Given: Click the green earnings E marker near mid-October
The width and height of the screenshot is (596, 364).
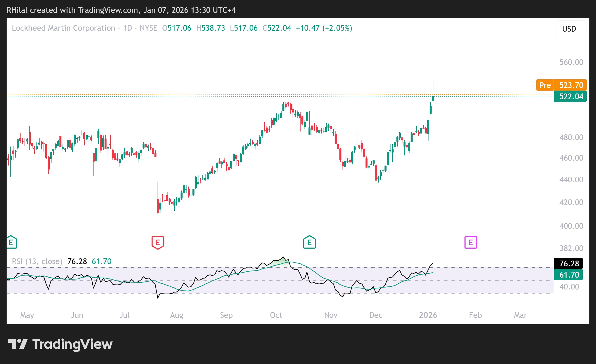Looking at the screenshot, I should coord(309,242).
